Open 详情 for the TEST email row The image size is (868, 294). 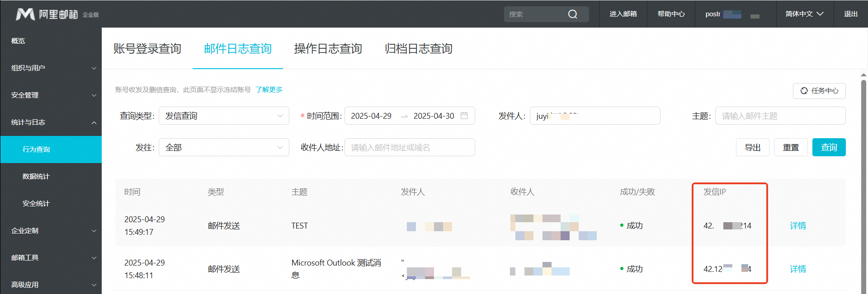click(798, 226)
